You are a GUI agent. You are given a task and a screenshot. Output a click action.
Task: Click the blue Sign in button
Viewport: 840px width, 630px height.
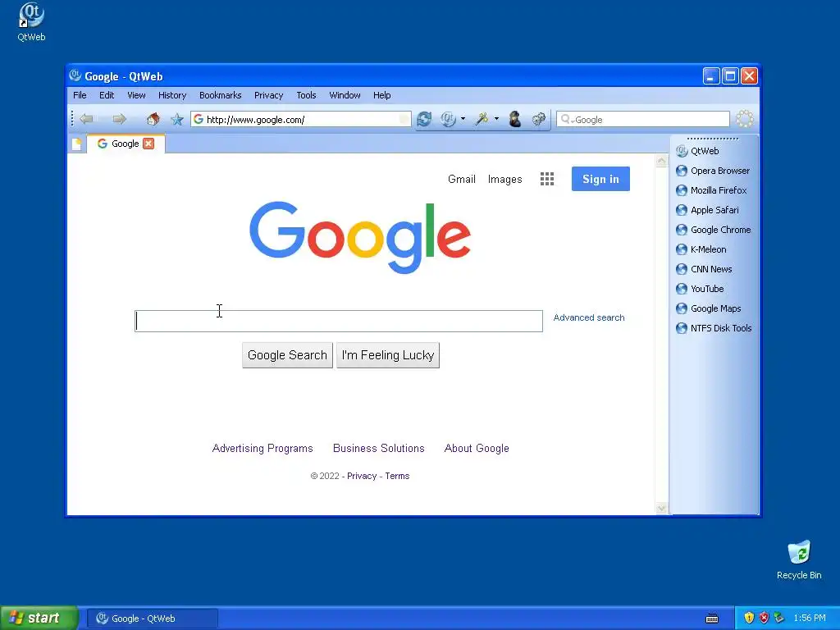click(600, 179)
